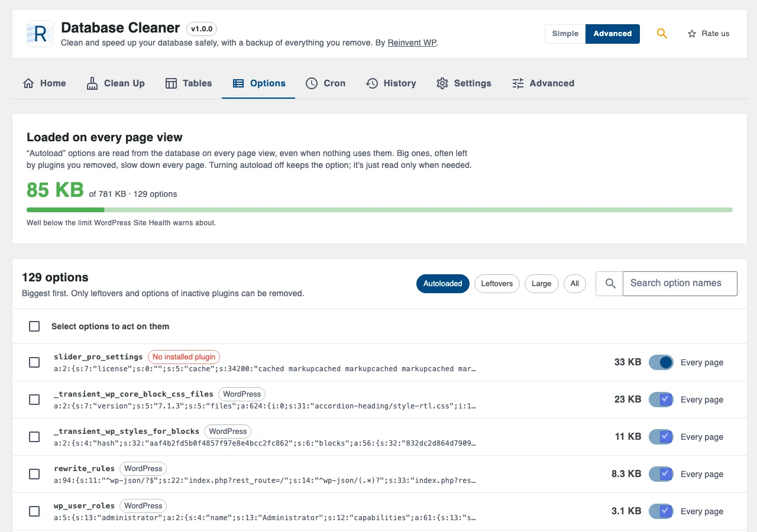Check the wp_user_roles row checkbox
Viewport: 757px width, 532px height.
tap(34, 511)
